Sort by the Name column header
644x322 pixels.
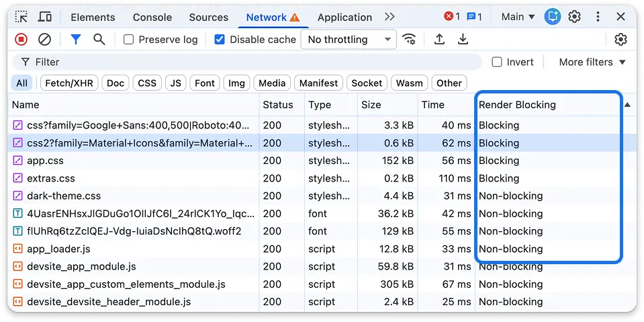click(134, 105)
